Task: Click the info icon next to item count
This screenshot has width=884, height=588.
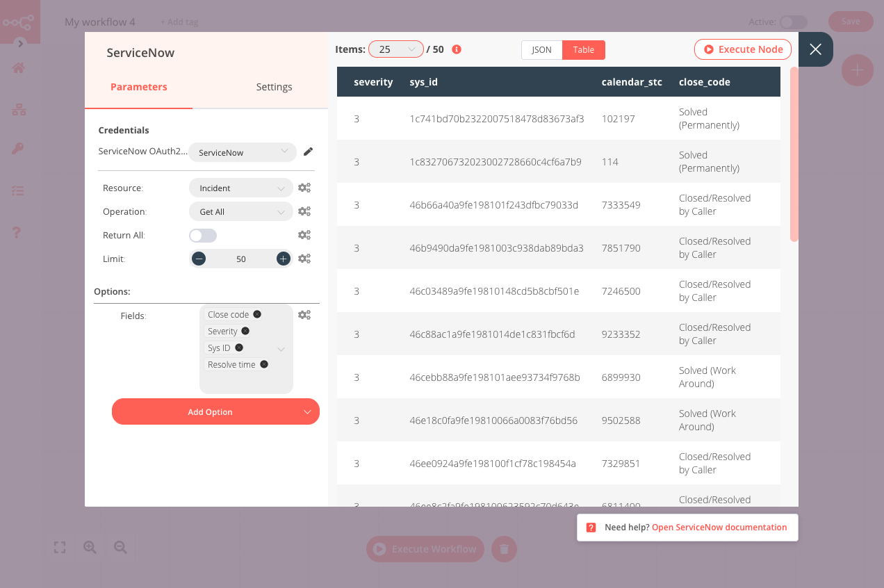Action: [457, 49]
